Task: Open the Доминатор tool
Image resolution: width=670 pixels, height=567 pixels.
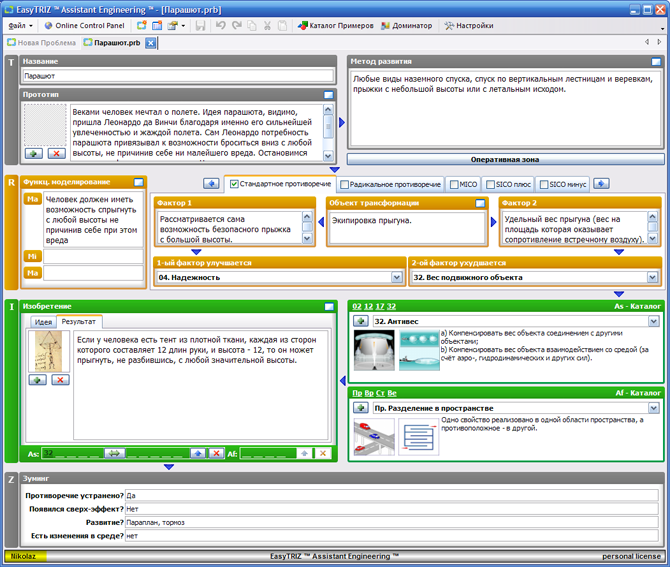Action: tap(407, 26)
